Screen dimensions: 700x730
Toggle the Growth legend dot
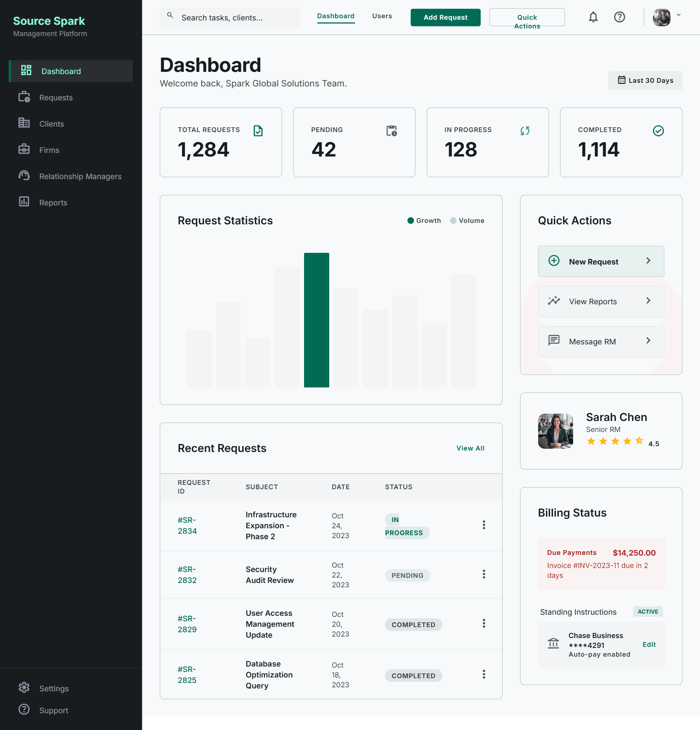[x=411, y=220]
